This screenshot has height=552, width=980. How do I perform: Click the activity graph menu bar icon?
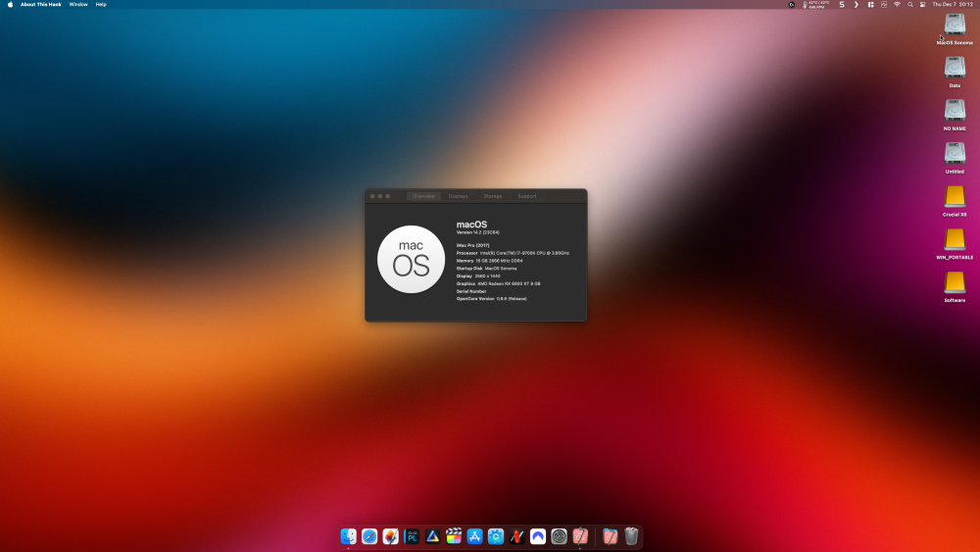[x=884, y=4]
